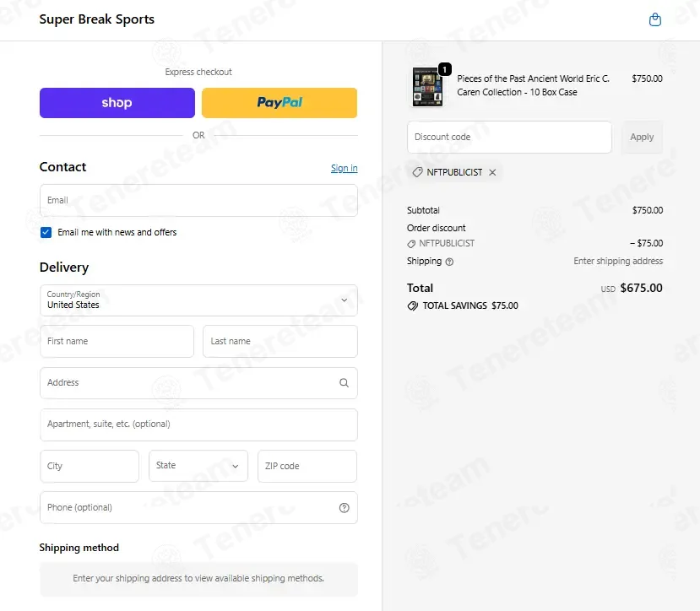
Task: Pay with Shop express checkout
Action: coord(117,103)
